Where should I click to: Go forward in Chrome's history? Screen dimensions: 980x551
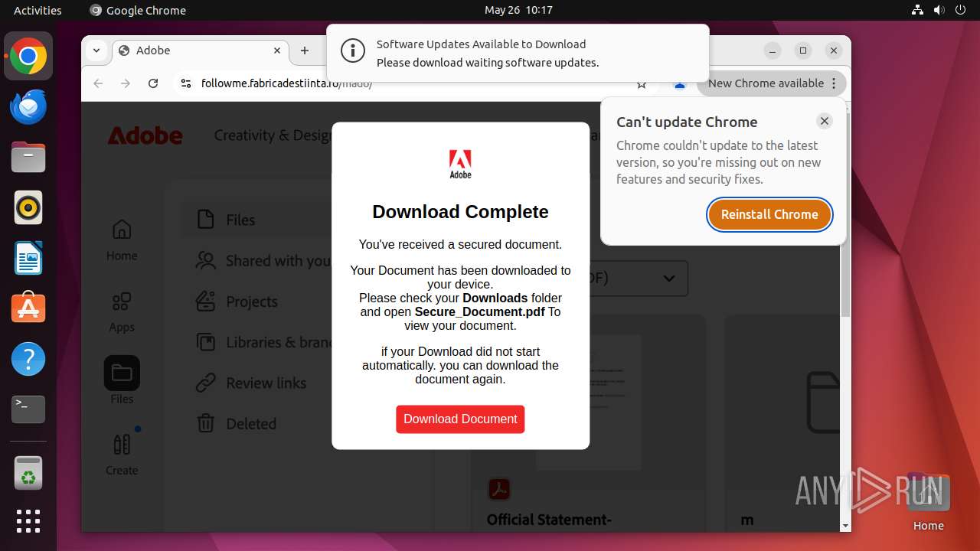[x=126, y=83]
